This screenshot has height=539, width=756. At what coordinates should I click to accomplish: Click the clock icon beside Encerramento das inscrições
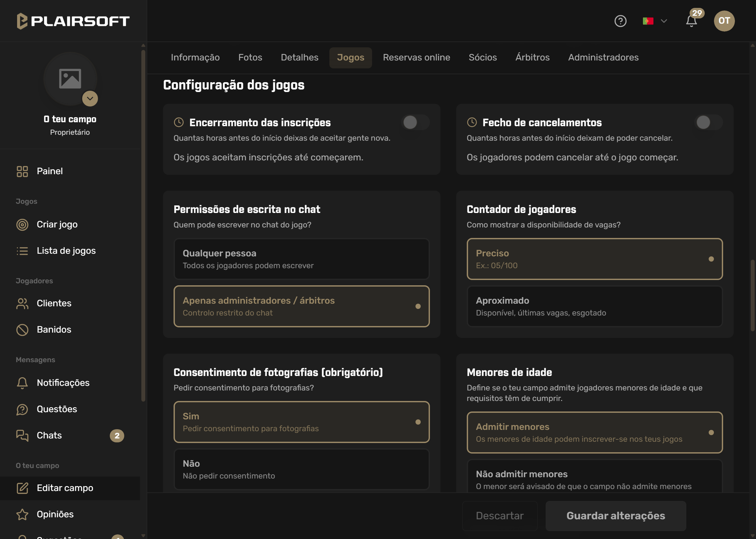(179, 123)
